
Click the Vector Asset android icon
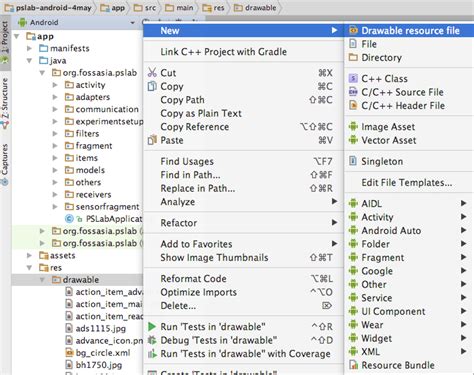[353, 140]
